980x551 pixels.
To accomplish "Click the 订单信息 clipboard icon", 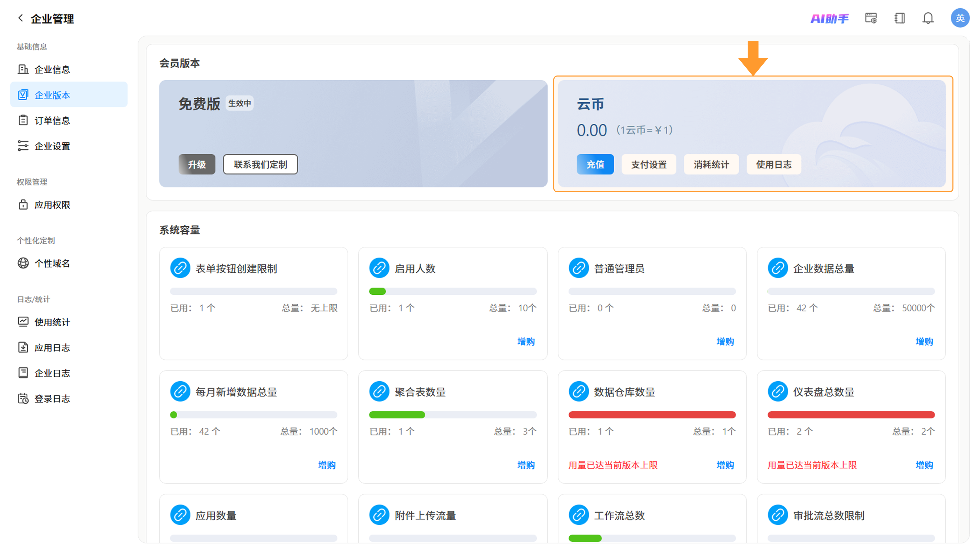I will (x=23, y=120).
